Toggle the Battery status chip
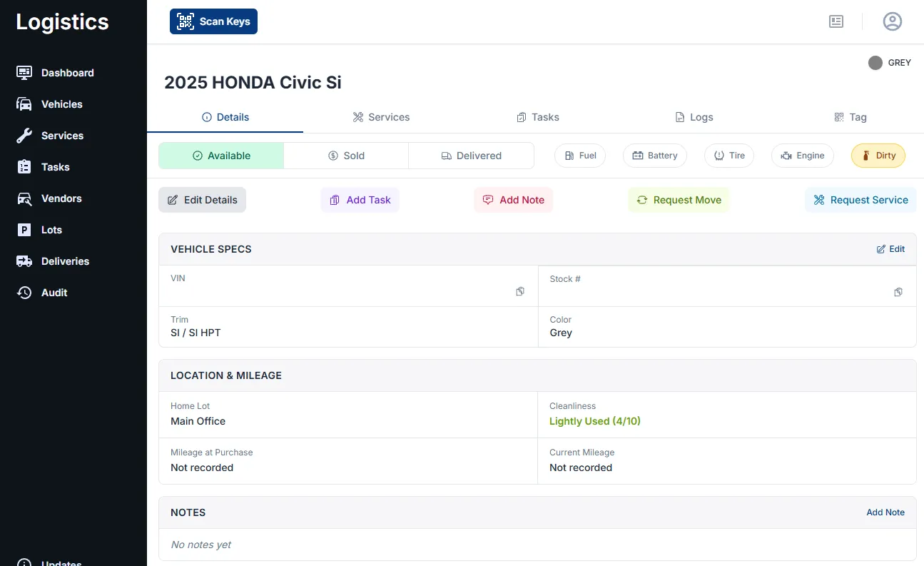Image resolution: width=924 pixels, height=566 pixels. click(655, 156)
